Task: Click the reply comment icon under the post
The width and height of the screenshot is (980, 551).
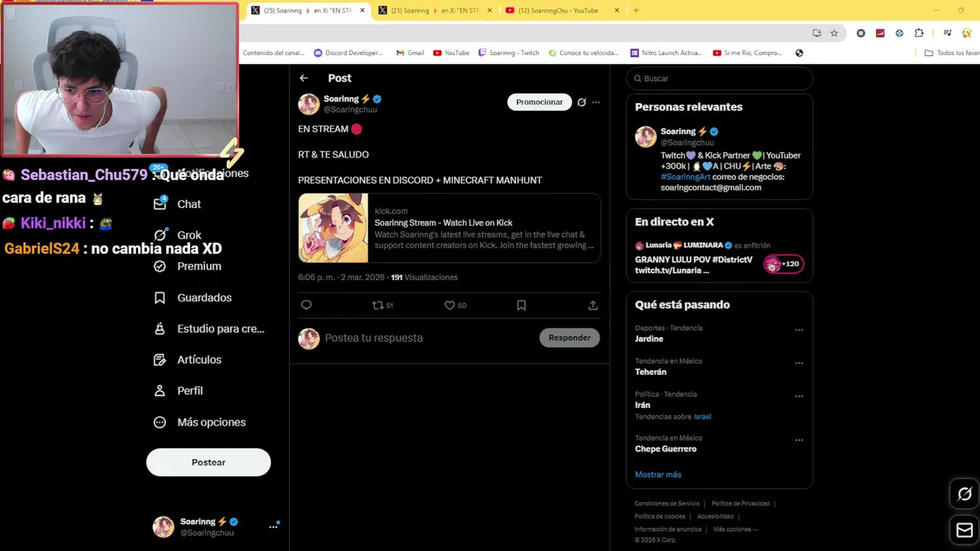Action: pos(306,305)
